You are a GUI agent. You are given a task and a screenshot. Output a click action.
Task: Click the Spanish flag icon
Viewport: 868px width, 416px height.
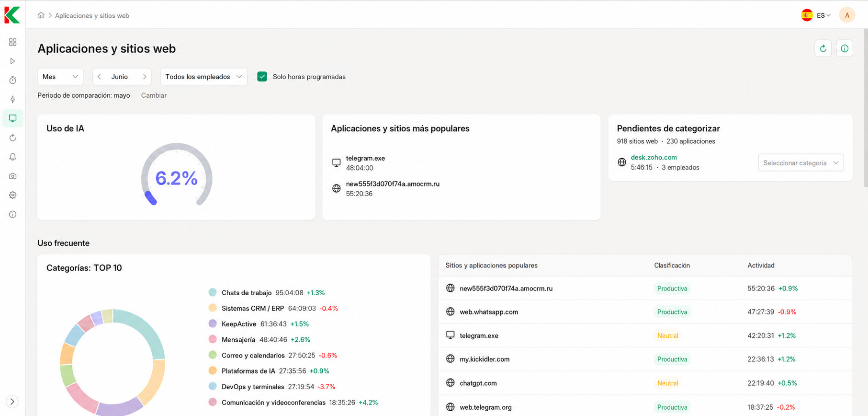[x=807, y=15]
